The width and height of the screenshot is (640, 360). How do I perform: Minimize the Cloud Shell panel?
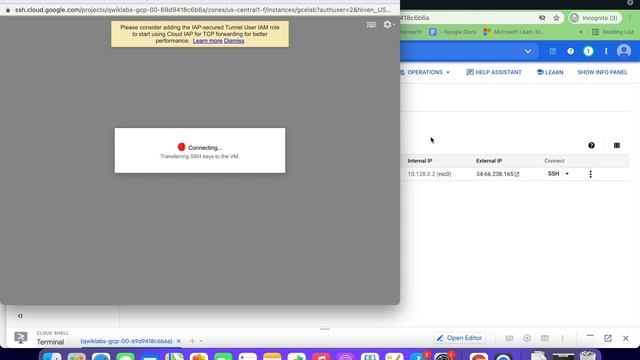tap(590, 336)
